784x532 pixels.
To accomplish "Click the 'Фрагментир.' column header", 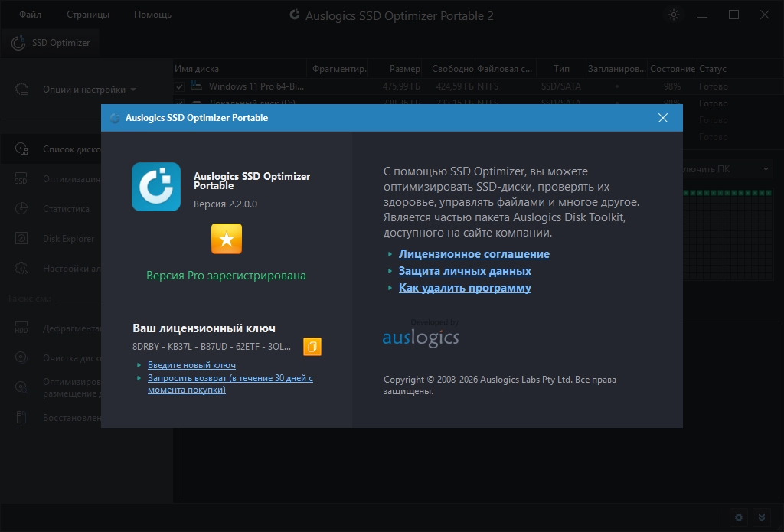I will tap(339, 69).
